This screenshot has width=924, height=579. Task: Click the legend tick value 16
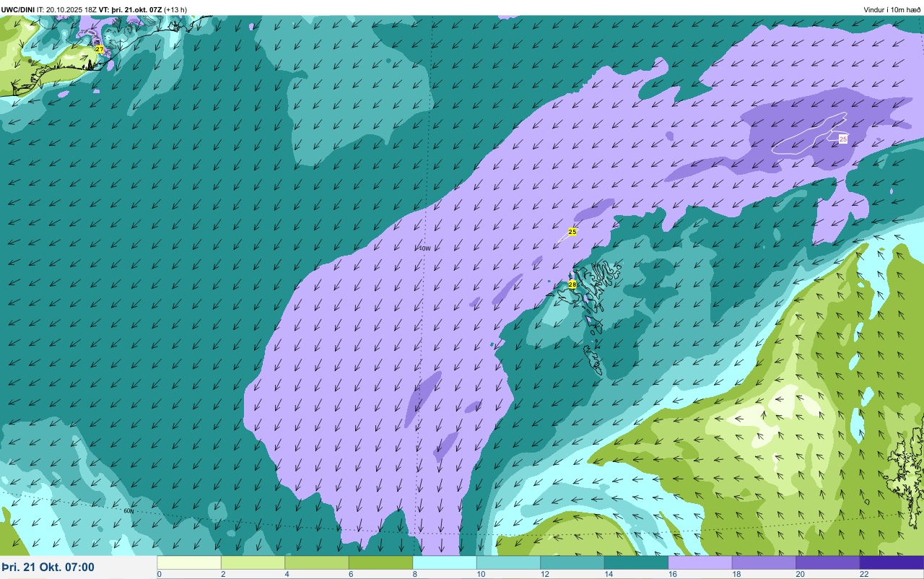tap(671, 574)
